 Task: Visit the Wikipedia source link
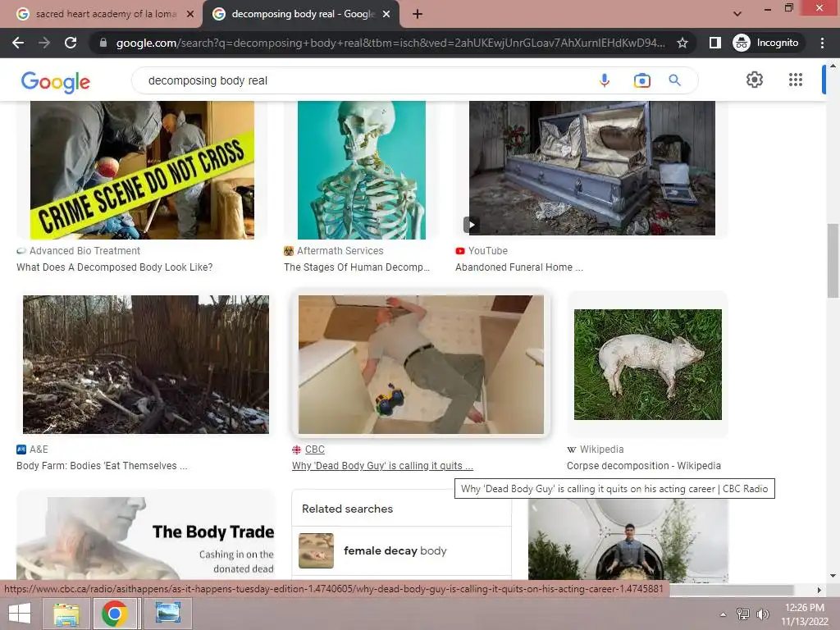pos(596,450)
